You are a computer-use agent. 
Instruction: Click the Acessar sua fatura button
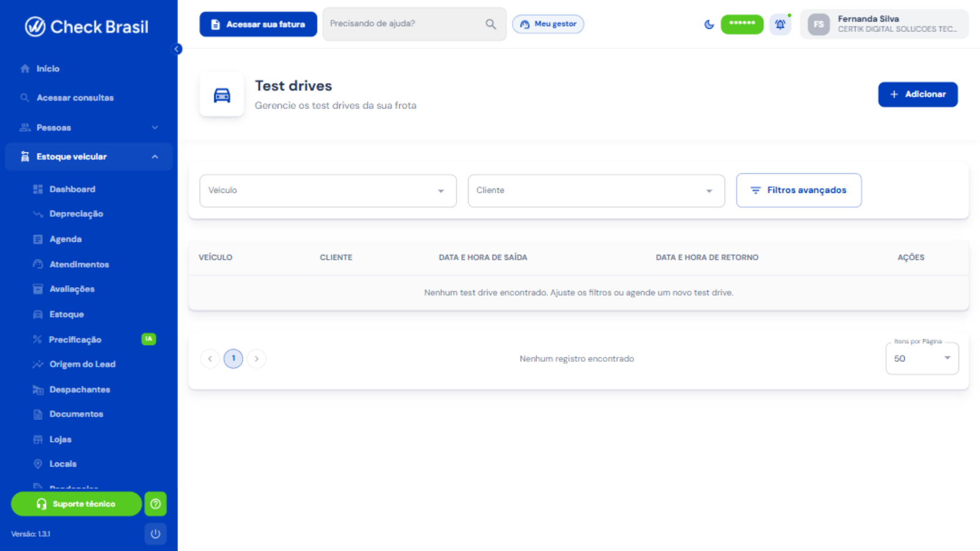click(258, 24)
